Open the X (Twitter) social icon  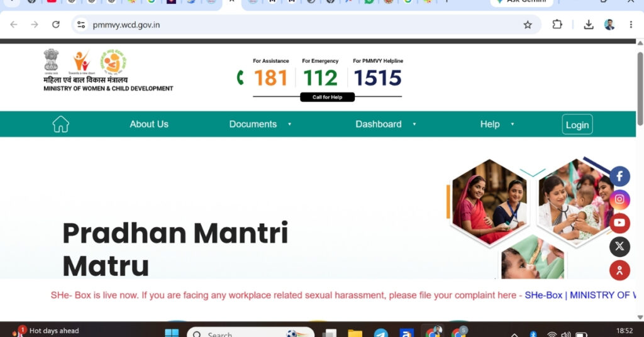619,246
